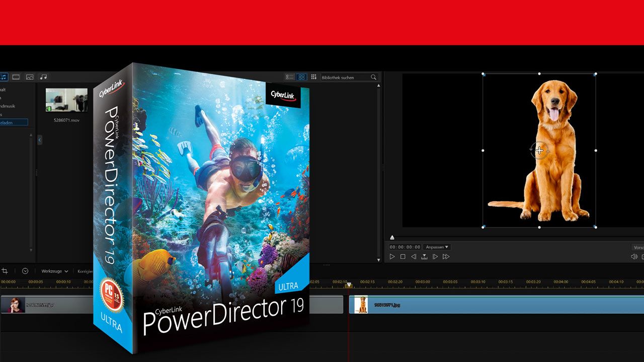Collapse the library side panel arrow

[40, 140]
